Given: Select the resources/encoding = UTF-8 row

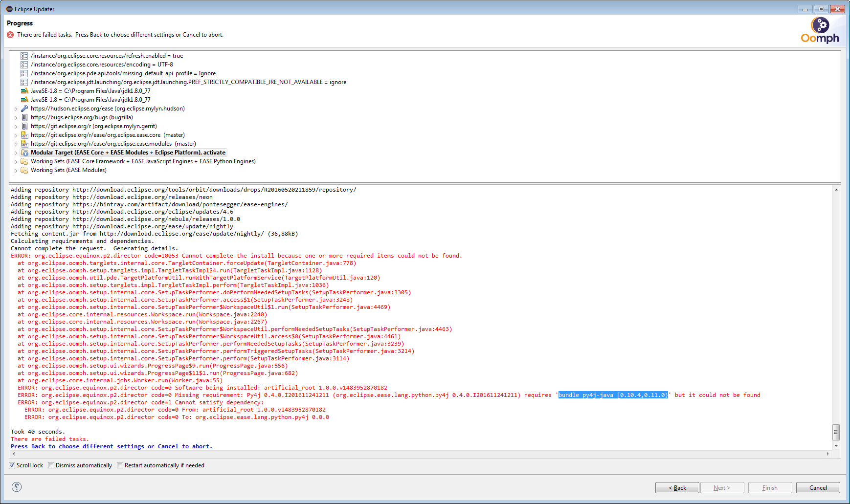Looking at the screenshot, I should pos(102,65).
